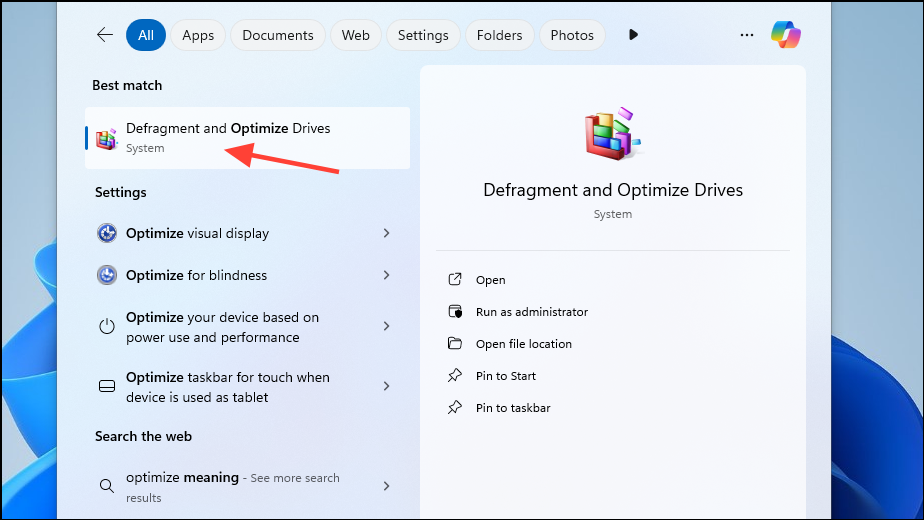Screen dimensions: 924x520
Task: Click the Best match heading
Action: (127, 85)
